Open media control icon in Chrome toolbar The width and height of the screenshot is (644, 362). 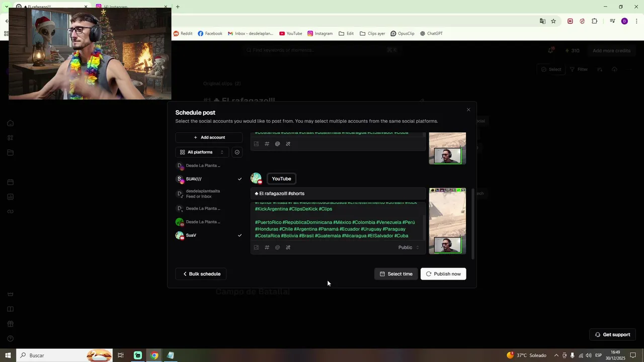(x=612, y=21)
